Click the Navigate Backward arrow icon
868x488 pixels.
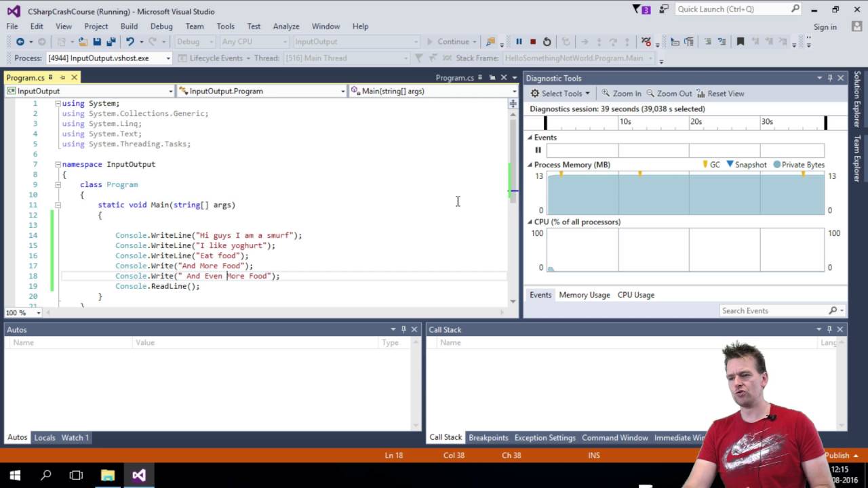(20, 41)
